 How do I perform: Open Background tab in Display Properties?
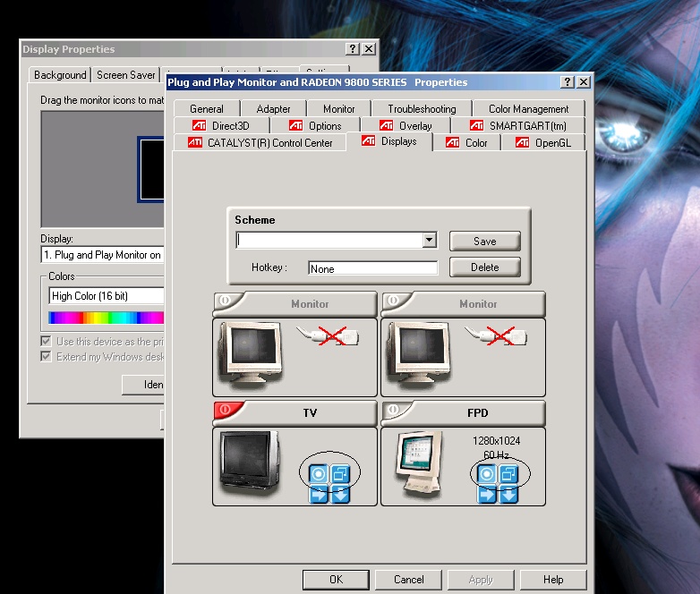pos(60,75)
